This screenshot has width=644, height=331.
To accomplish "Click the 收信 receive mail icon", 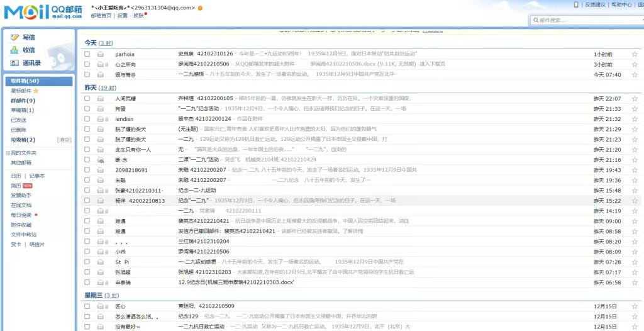I will point(15,50).
